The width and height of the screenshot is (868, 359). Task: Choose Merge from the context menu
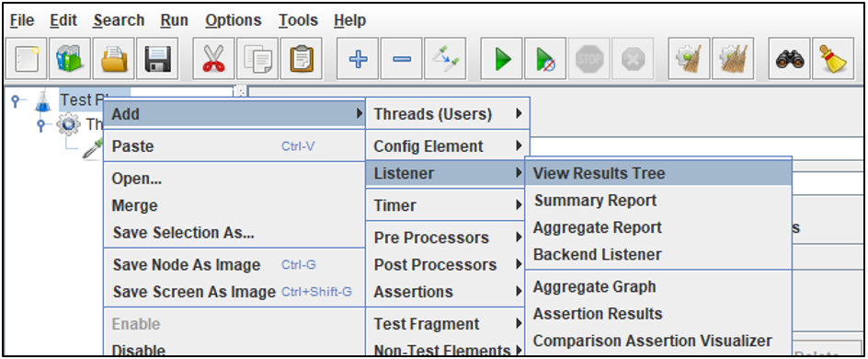tap(234, 205)
